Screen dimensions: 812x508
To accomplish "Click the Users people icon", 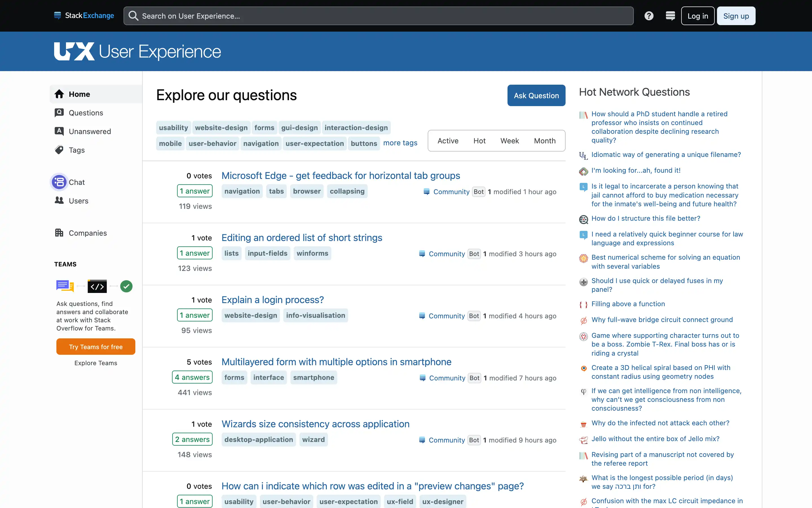I will pos(59,201).
